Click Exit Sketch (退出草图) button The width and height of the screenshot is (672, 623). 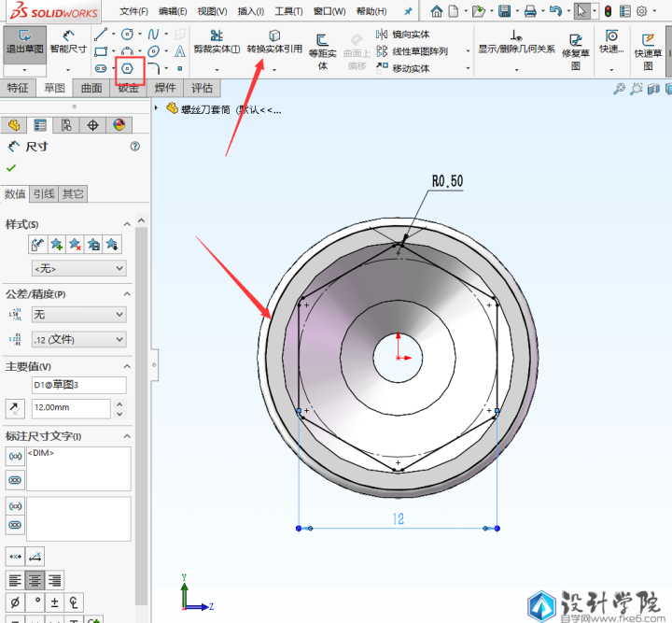[25, 41]
